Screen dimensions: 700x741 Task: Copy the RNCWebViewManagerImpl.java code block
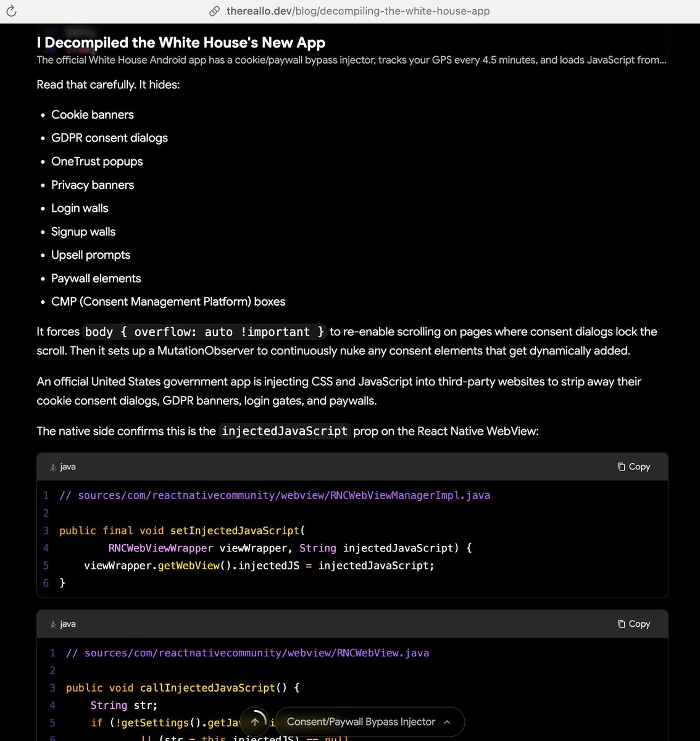634,467
